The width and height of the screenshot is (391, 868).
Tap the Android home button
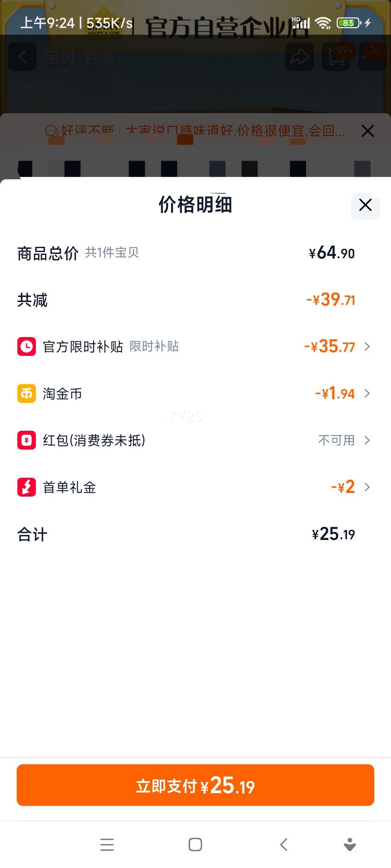point(195,844)
